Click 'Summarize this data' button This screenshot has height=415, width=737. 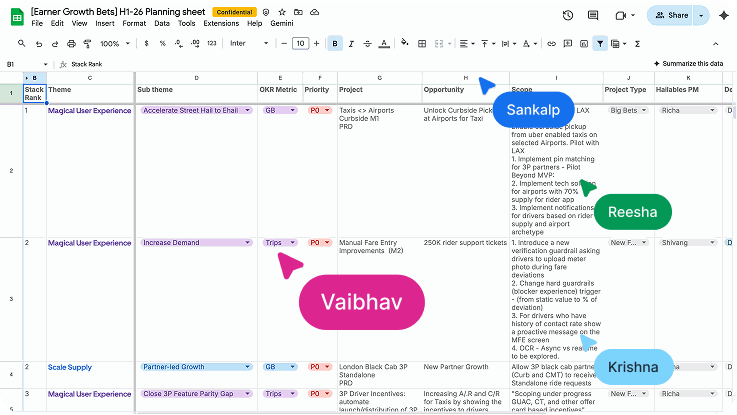[689, 63]
